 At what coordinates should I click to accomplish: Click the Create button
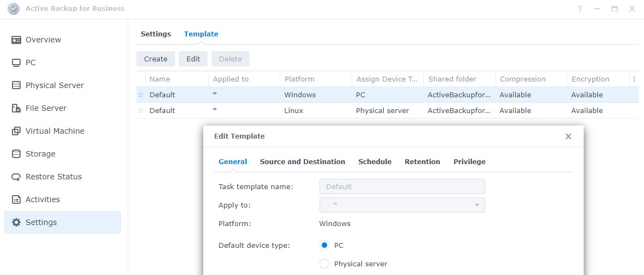[x=155, y=59]
